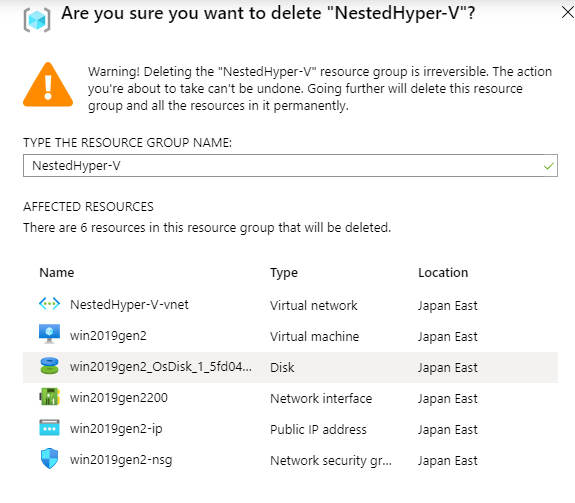Open the NestedHyper-V-vnet resource
The image size is (575, 503).
pos(129,305)
